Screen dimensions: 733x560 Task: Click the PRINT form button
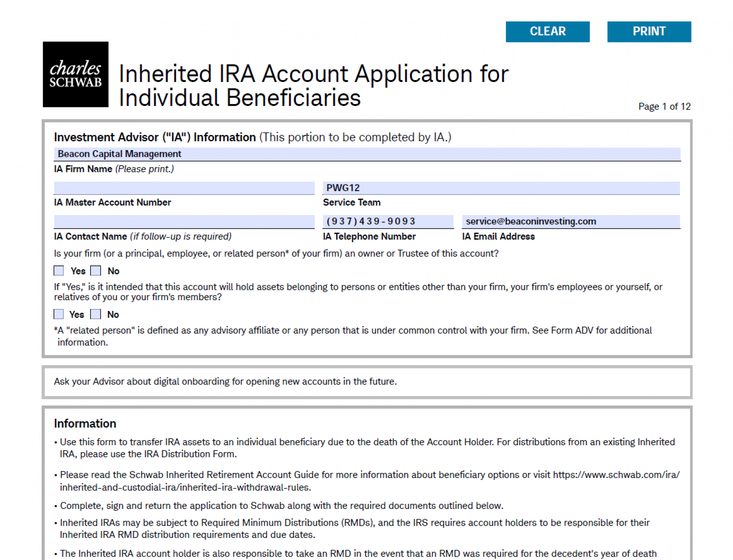649,32
